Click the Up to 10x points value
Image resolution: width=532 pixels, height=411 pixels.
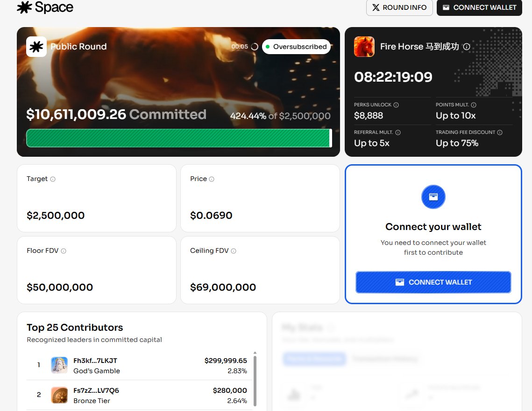pyautogui.click(x=456, y=116)
